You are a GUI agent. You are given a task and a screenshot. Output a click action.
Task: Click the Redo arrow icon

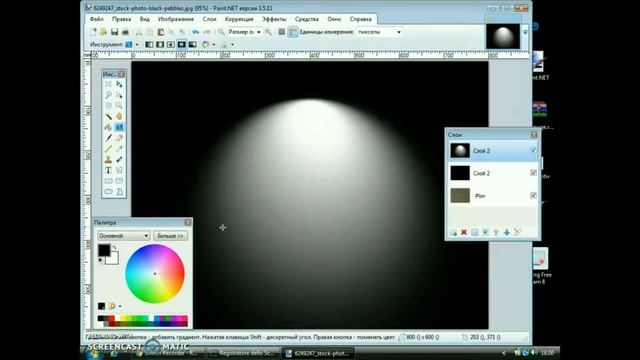click(207, 32)
